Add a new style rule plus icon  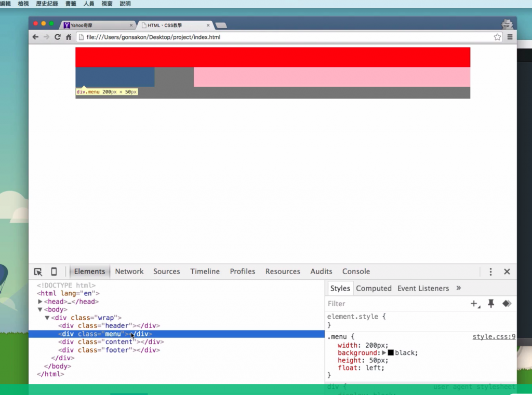click(475, 304)
